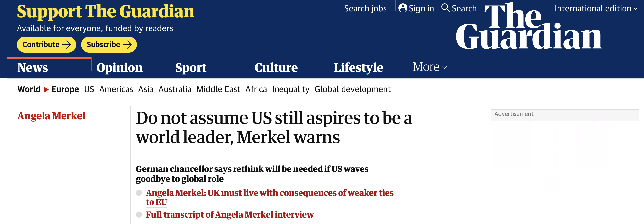The image size is (644, 224).
Task: Open the UK weaker ties to EU article
Action: coord(269,193)
